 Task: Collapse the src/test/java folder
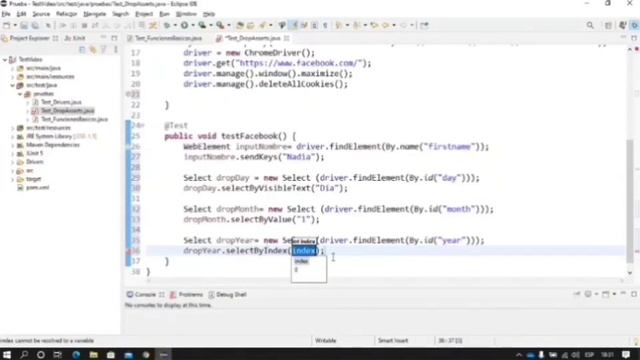pos(13,85)
